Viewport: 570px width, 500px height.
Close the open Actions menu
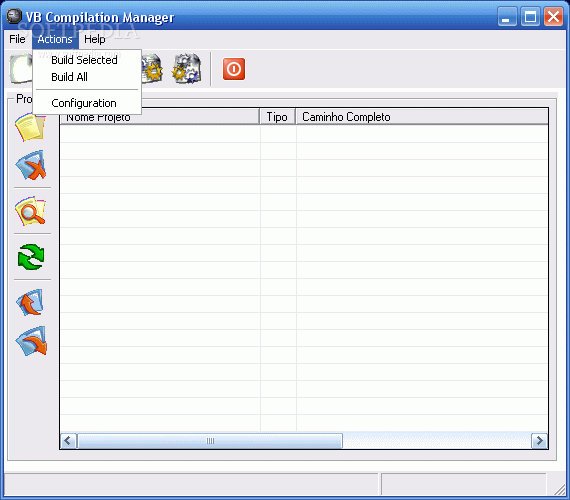click(55, 39)
